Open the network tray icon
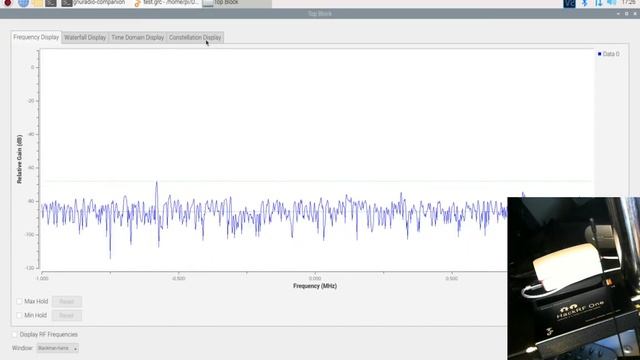 (x=598, y=3)
